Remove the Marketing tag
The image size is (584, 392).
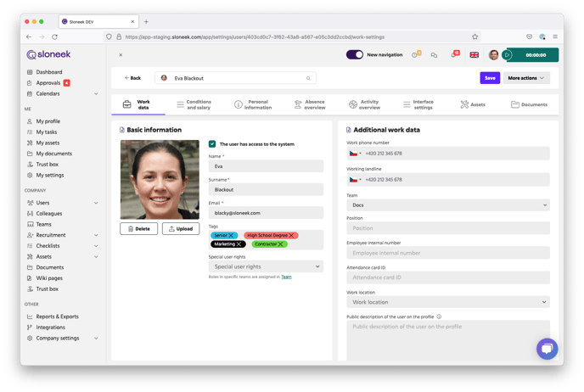pos(239,244)
